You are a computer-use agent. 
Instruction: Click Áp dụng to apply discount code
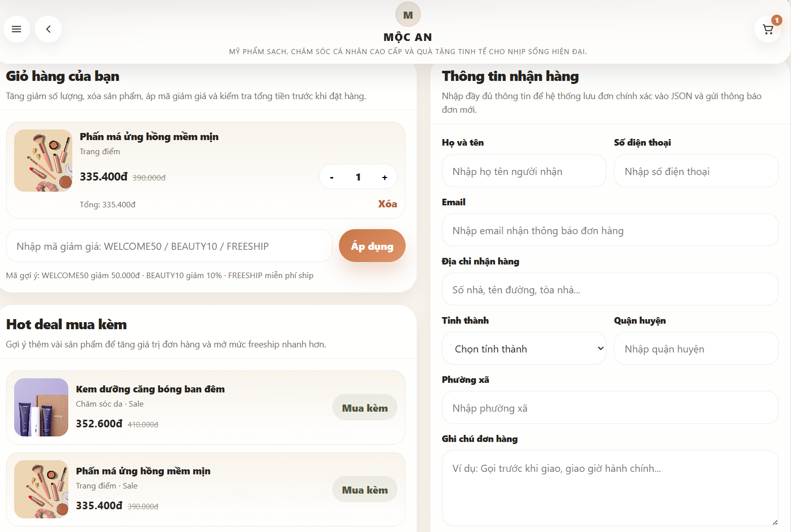tap(372, 245)
